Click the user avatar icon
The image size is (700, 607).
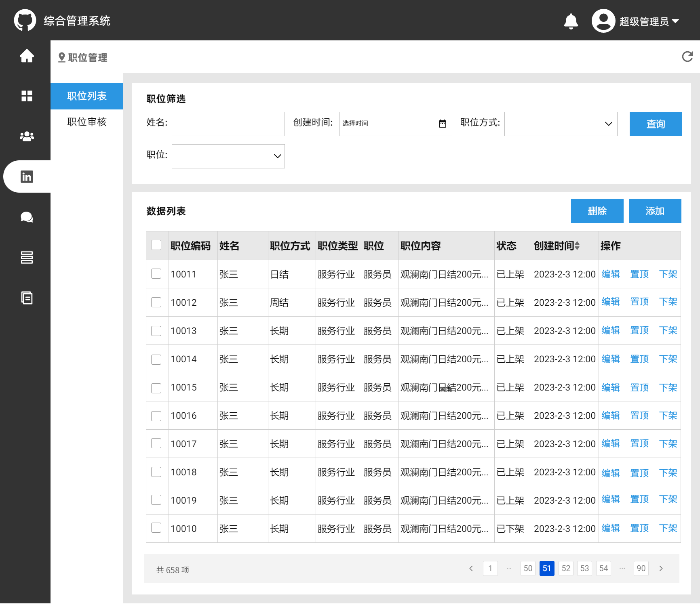(603, 21)
